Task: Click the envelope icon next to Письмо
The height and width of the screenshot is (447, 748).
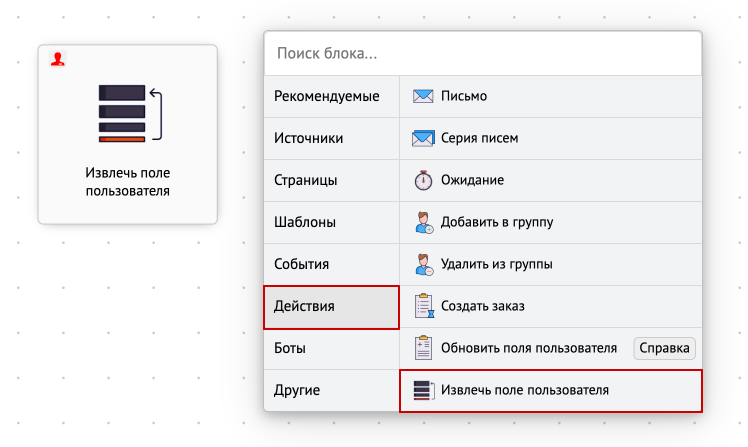Action: click(423, 96)
